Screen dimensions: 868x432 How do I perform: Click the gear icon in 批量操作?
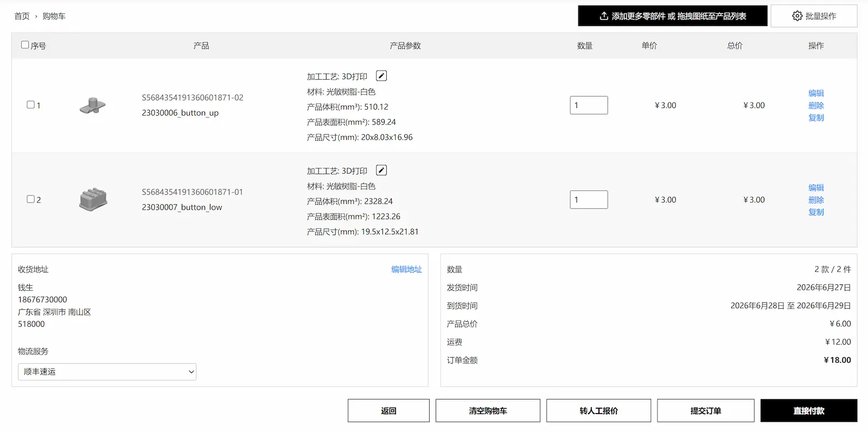(x=797, y=16)
